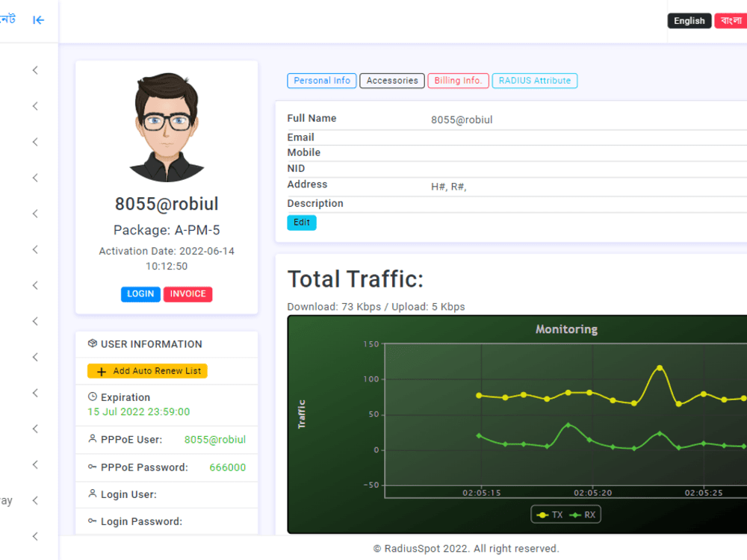Click Edit under personal info
Image resolution: width=747 pixels, height=560 pixels.
pyautogui.click(x=302, y=223)
